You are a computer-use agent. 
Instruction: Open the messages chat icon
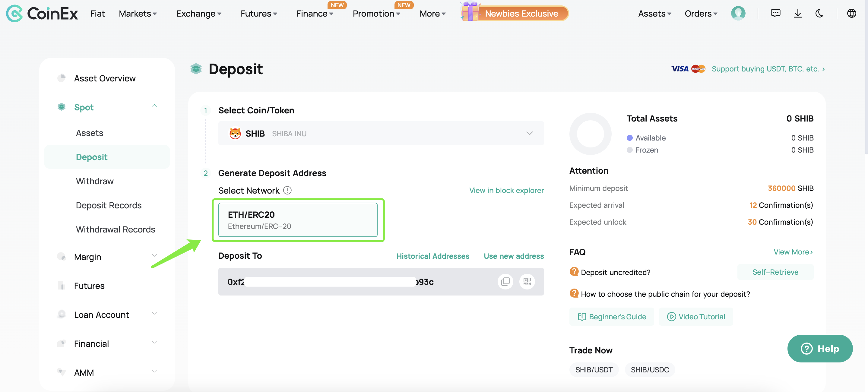(x=775, y=14)
